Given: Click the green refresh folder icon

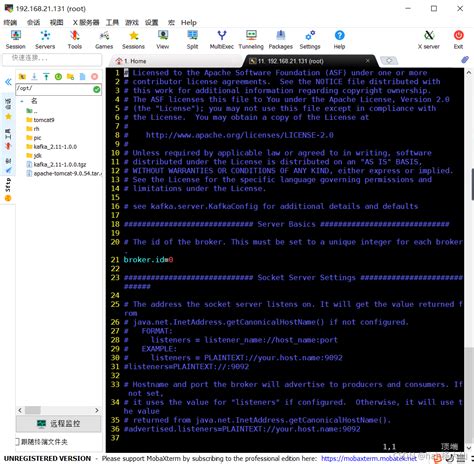Looking at the screenshot, I should click(58, 76).
